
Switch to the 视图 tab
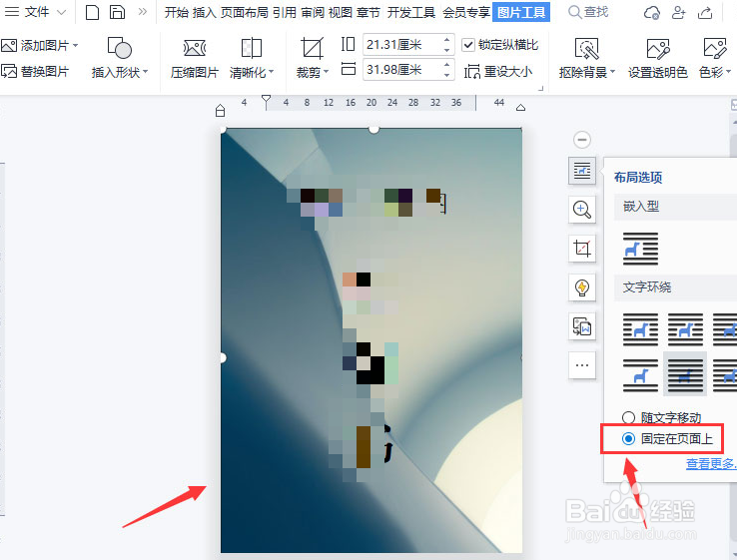click(x=341, y=12)
